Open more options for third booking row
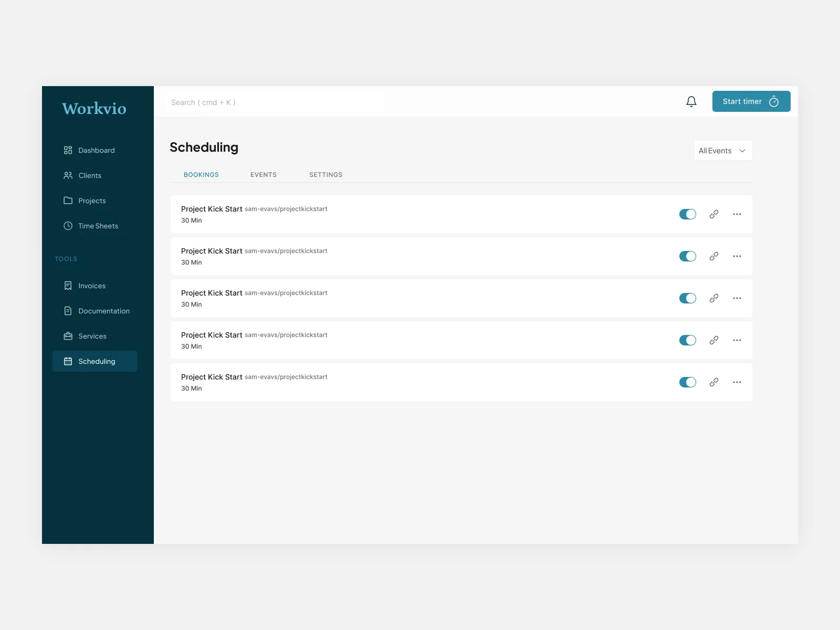This screenshot has height=630, width=840. pos(737,298)
